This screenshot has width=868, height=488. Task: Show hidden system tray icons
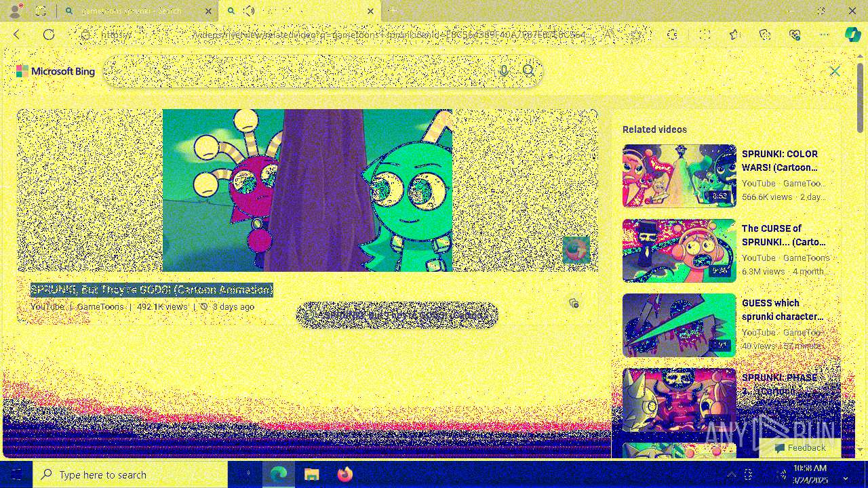[732, 474]
